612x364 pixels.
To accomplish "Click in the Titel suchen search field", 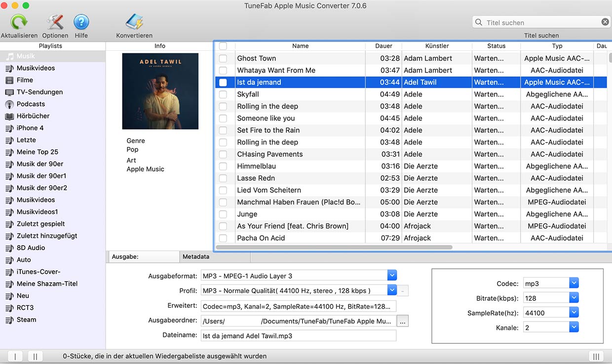I will 541,22.
